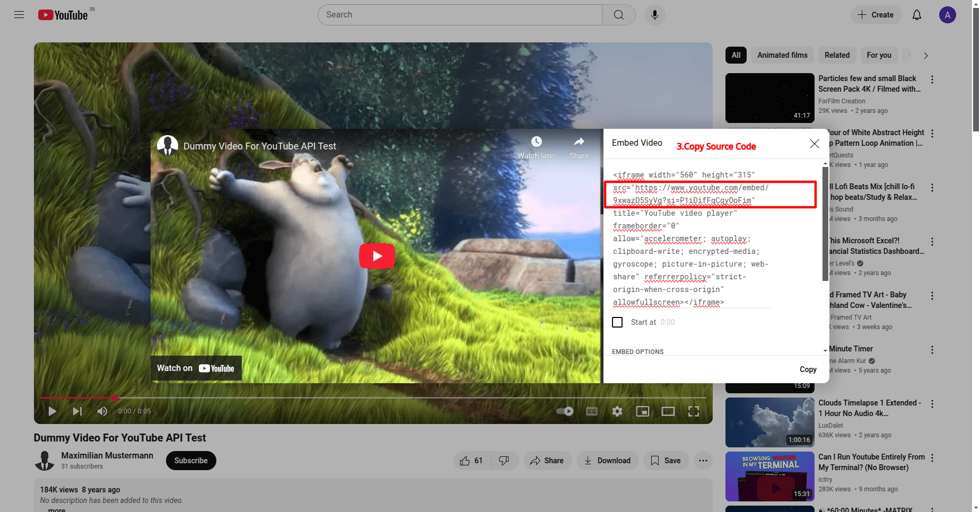Click the miniplayer icon
The image size is (980, 512).
pos(642,411)
